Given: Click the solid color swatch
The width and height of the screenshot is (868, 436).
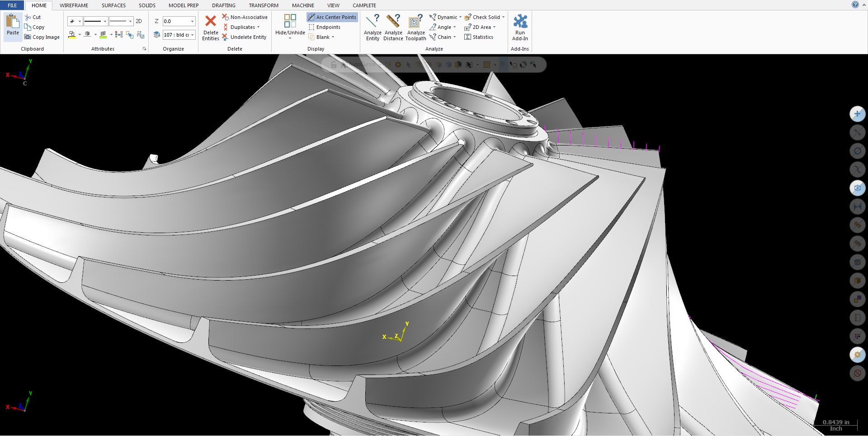Looking at the screenshot, I should (x=88, y=35).
